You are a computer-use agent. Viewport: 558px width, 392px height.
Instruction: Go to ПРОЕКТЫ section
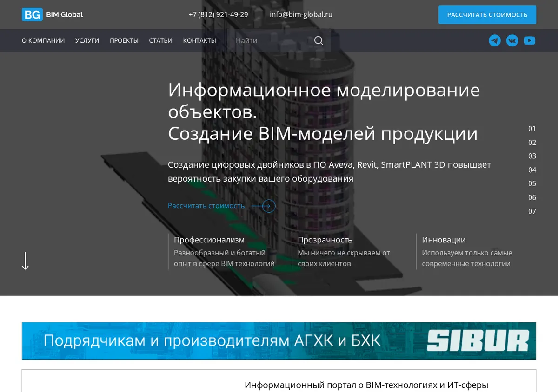click(x=124, y=40)
